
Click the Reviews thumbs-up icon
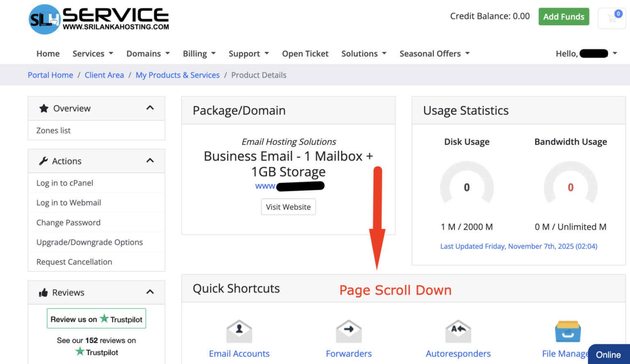click(43, 293)
